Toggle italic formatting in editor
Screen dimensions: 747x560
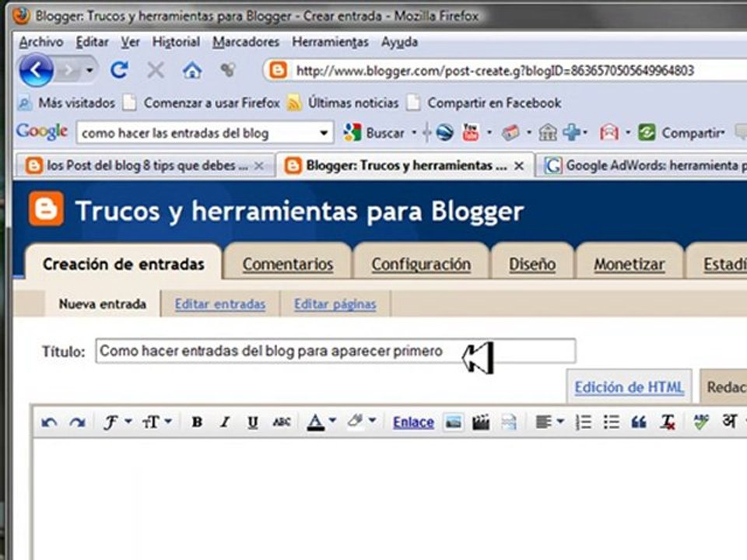(225, 422)
